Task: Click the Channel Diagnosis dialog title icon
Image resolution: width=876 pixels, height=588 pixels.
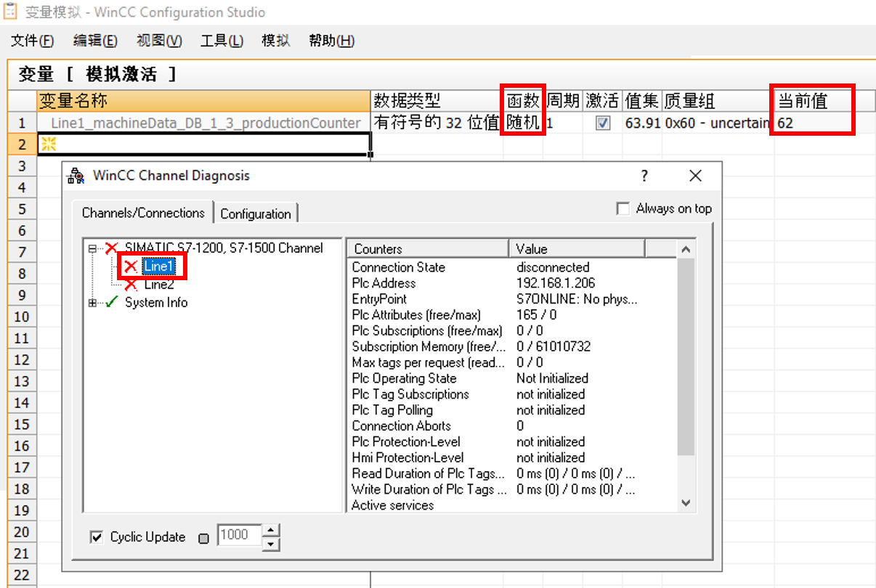Action: 75,176
